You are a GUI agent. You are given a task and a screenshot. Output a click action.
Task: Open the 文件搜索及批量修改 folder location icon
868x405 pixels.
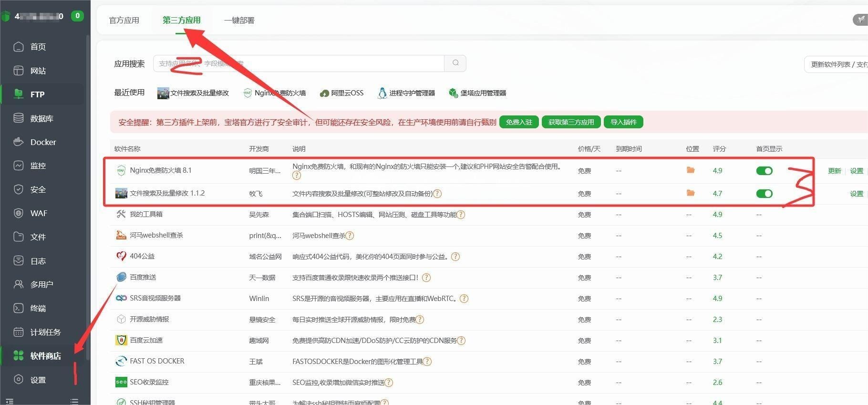coord(690,193)
